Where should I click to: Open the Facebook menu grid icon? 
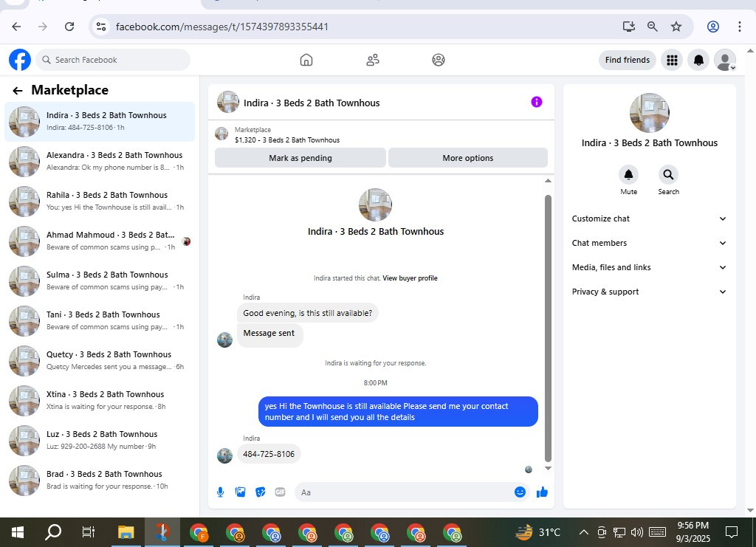click(672, 60)
